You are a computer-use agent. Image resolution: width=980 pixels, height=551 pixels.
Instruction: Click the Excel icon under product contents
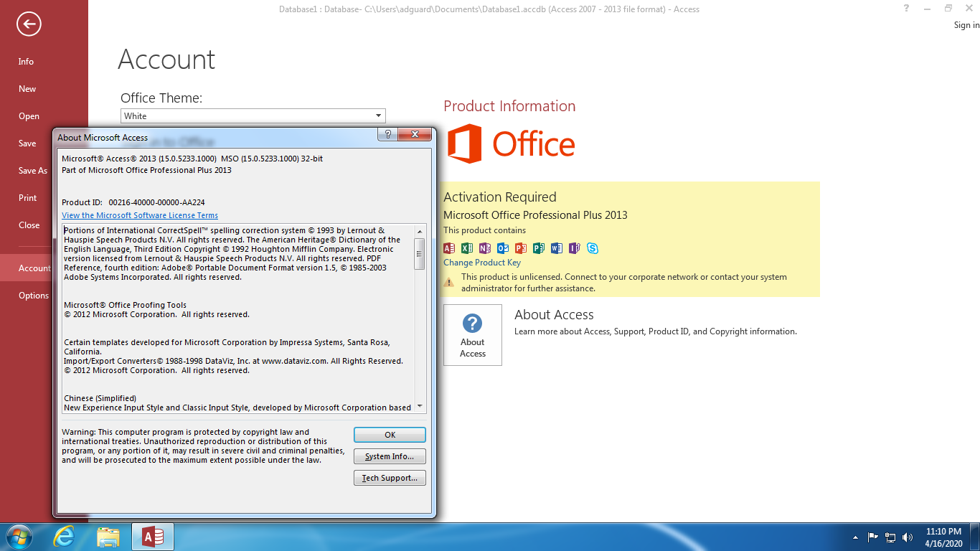point(467,248)
